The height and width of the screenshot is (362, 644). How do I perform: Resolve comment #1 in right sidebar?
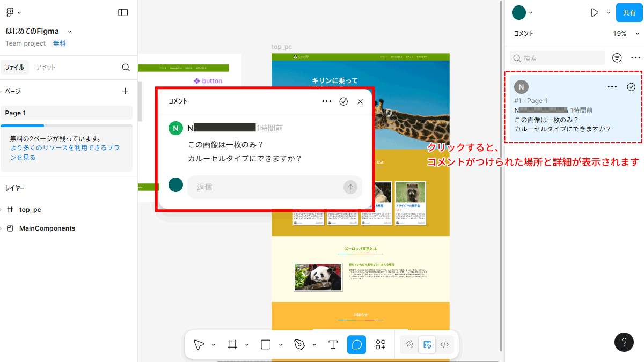pyautogui.click(x=631, y=87)
